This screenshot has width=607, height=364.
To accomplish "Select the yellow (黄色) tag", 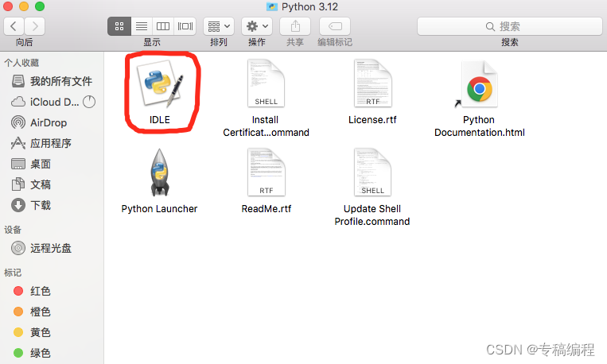I will click(52, 332).
